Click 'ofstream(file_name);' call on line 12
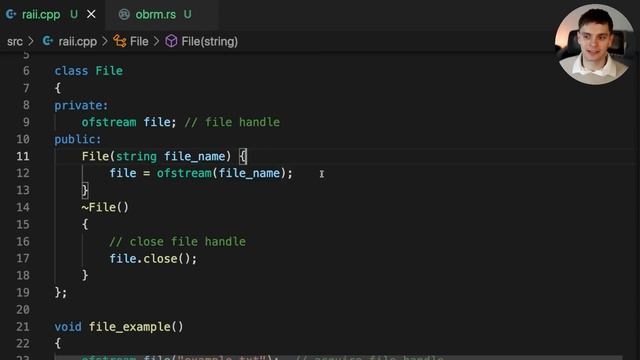 pyautogui.click(x=225, y=173)
